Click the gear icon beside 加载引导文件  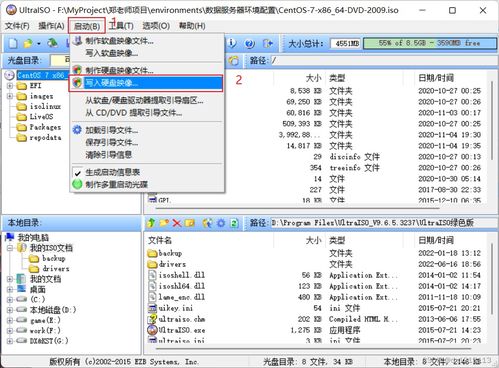tap(77, 130)
